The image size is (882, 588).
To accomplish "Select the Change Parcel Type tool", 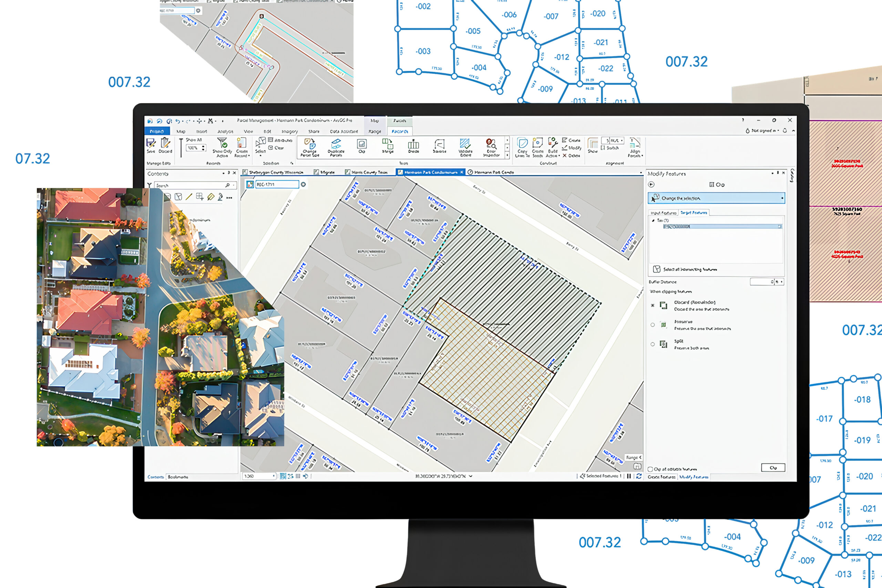I will 309,144.
